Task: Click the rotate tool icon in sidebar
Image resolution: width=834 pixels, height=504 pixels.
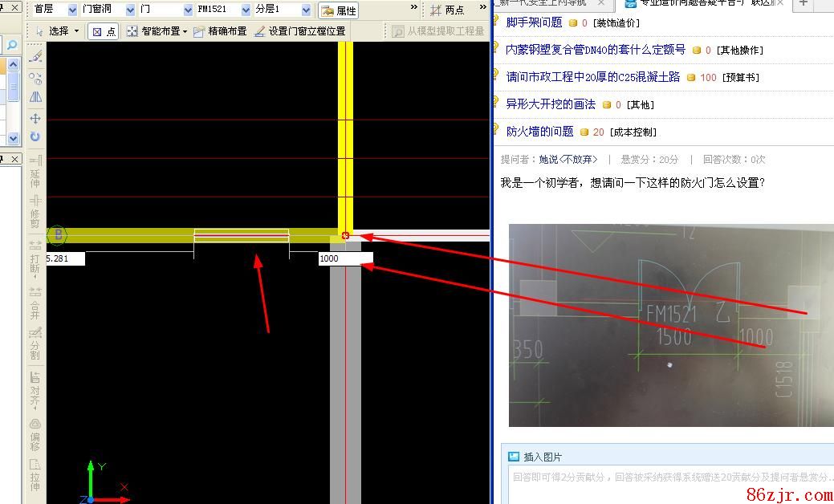Action: [35, 137]
